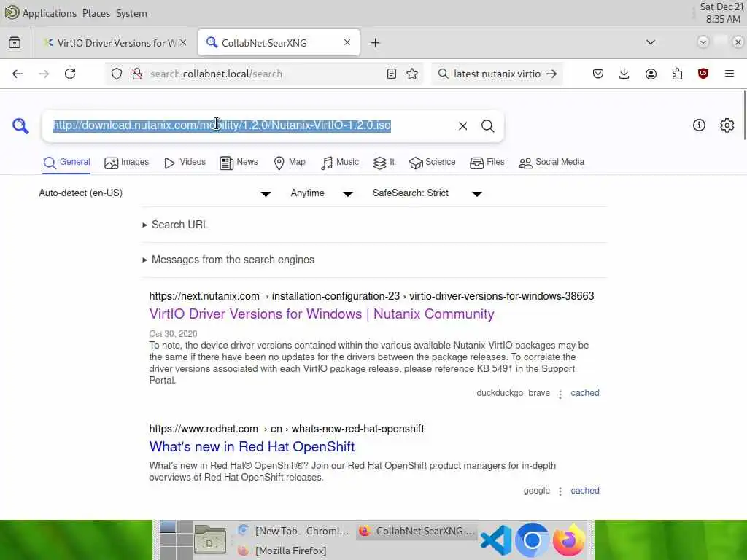The width and height of the screenshot is (747, 560).
Task: Click the next.nutanix.com result URL
Action: pyautogui.click(x=371, y=296)
